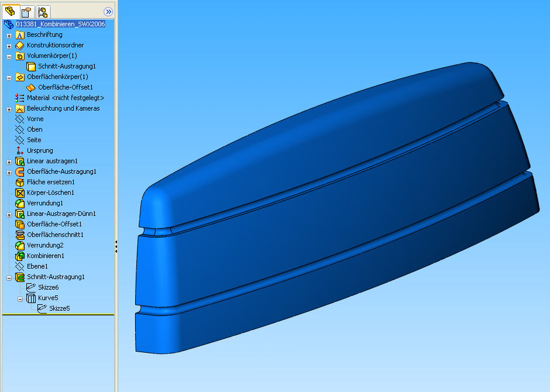550x392 pixels.
Task: Click the Beschriftung annotation icon
Action: [x=20, y=35]
